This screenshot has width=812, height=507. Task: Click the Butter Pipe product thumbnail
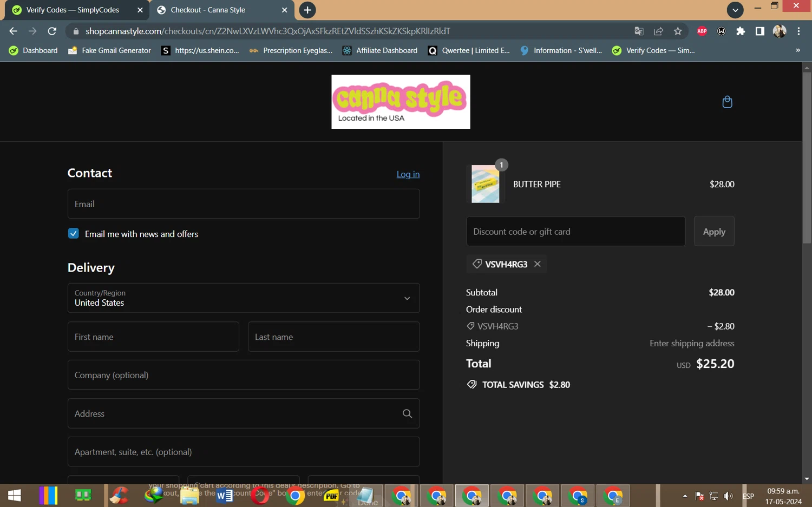(x=486, y=184)
